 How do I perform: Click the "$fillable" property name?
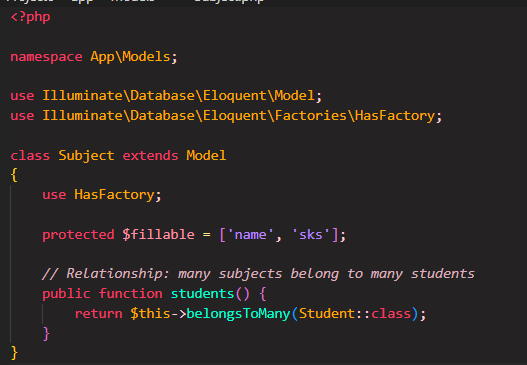coord(158,234)
